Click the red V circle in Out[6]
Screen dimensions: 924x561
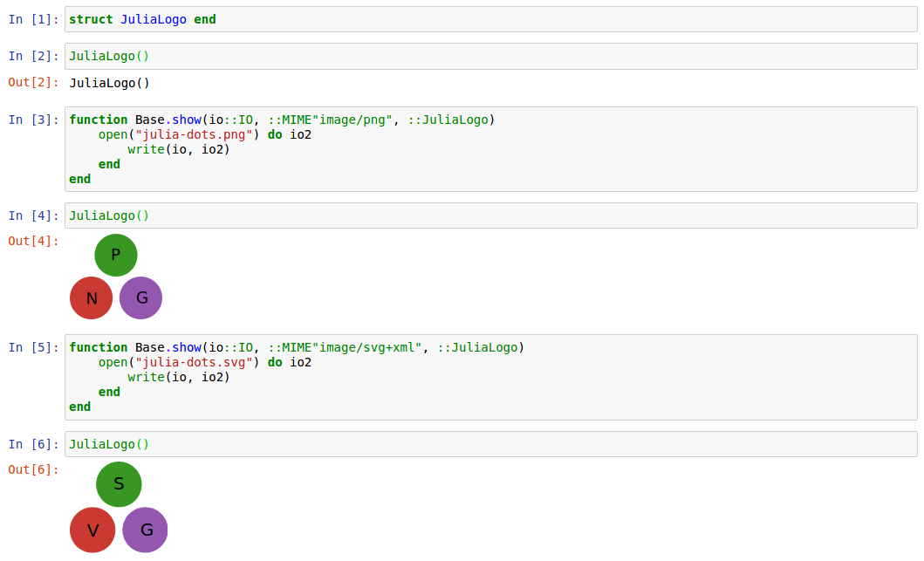[92, 530]
